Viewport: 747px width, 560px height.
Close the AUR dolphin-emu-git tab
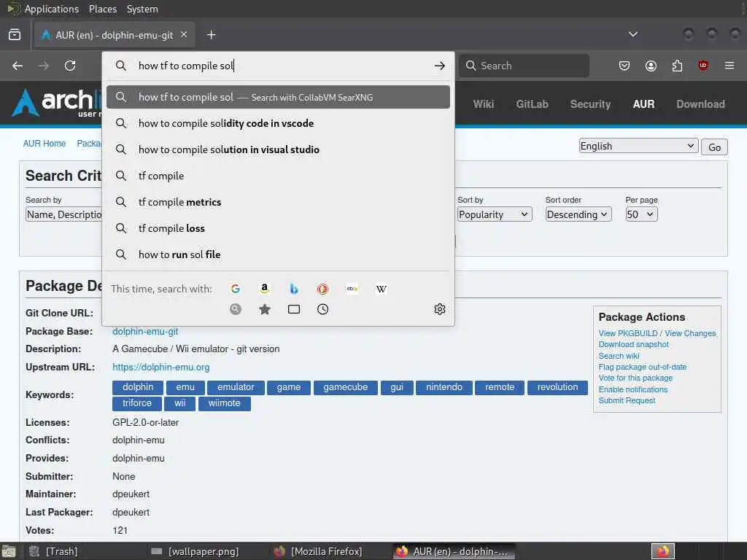pyautogui.click(x=184, y=35)
